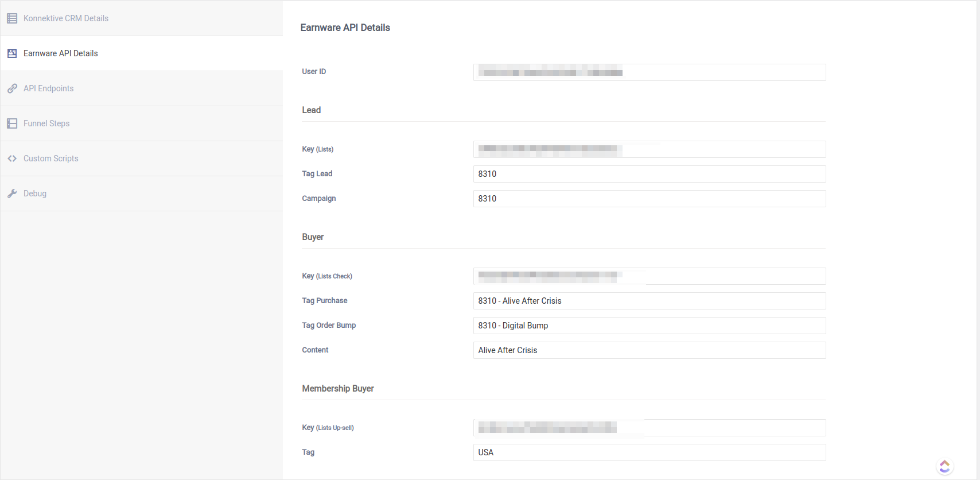Go to the Funnel Steps tab
The height and width of the screenshot is (480, 980).
[x=46, y=123]
